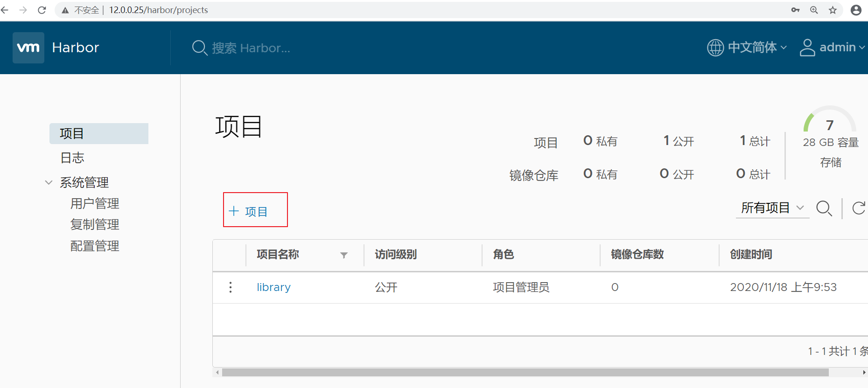
Task: Click the admin user avatar icon
Action: pos(807,48)
